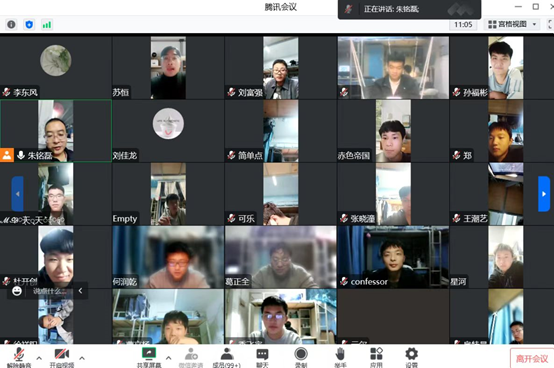Start sharing screen with green button
554x368 pixels.
pyautogui.click(x=149, y=357)
